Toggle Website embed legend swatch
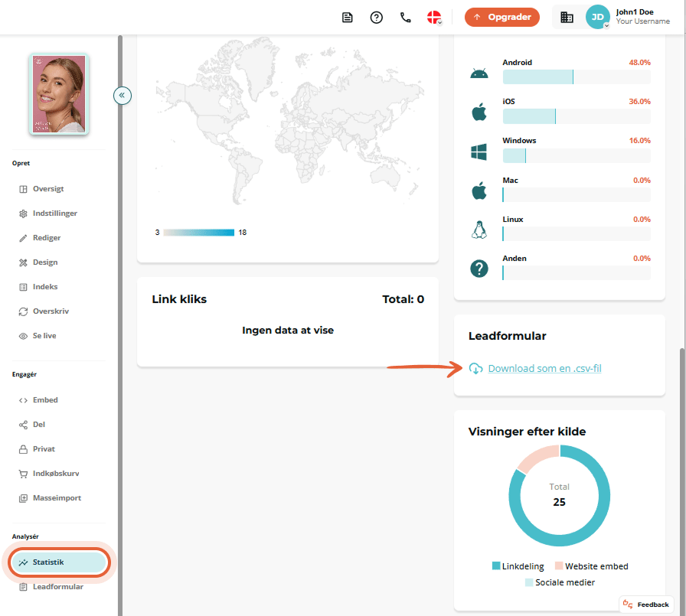Image resolution: width=686 pixels, height=616 pixels. click(559, 565)
